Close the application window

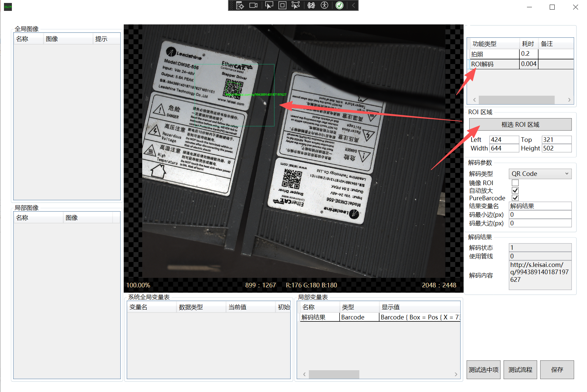575,7
